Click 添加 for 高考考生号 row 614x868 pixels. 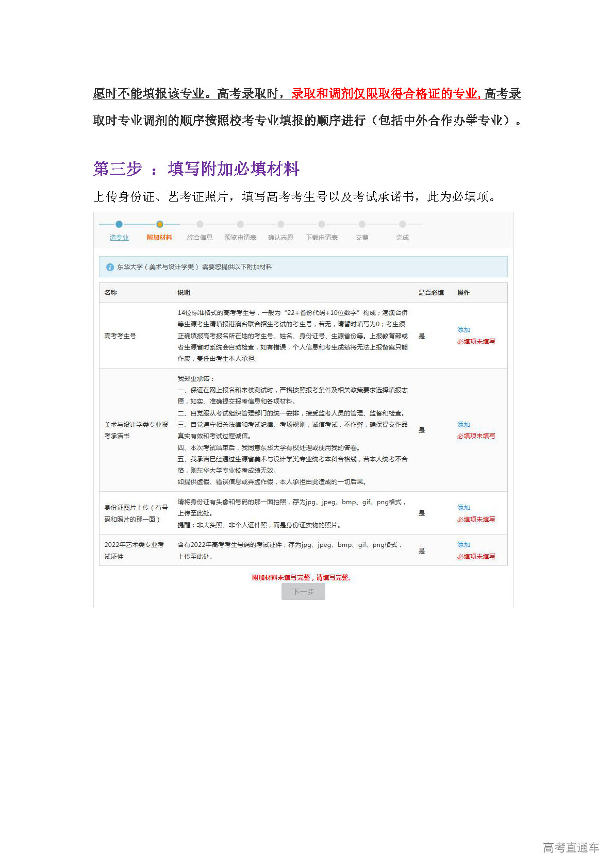click(x=463, y=330)
